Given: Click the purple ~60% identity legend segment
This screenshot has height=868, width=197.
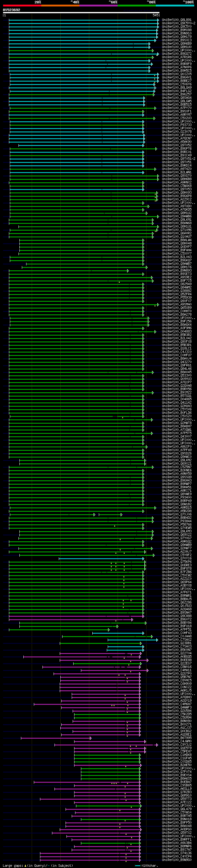Looking at the screenshot, I should pyautogui.click(x=98, y=6).
